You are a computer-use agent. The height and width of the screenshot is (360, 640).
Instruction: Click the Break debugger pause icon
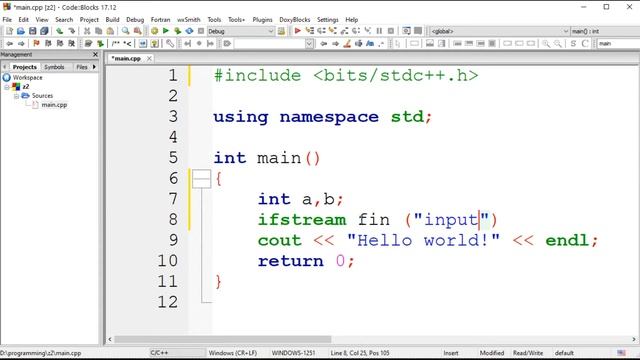click(x=379, y=31)
